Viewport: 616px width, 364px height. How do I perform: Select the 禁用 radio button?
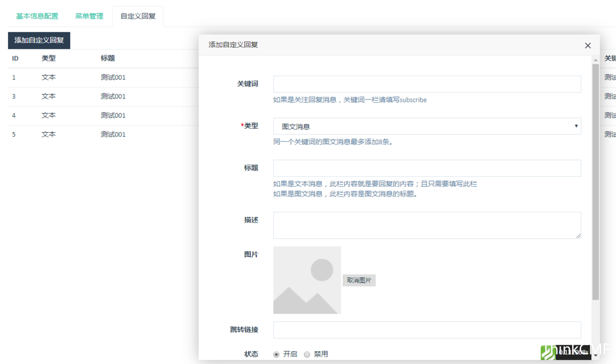[307, 354]
